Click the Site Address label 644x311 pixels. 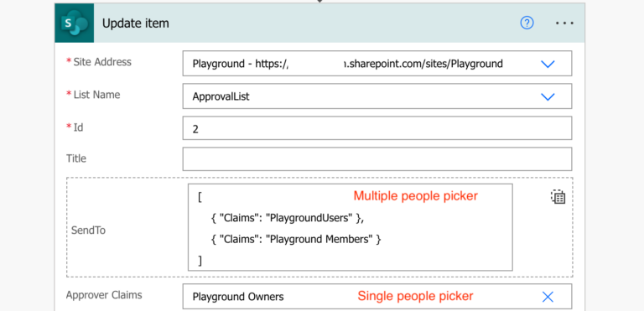(99, 62)
